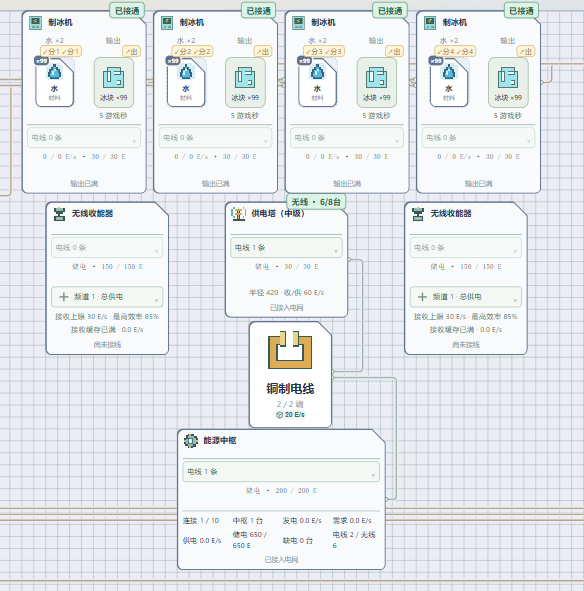Click the cube icon beside 20 E/s

pyautogui.click(x=279, y=415)
